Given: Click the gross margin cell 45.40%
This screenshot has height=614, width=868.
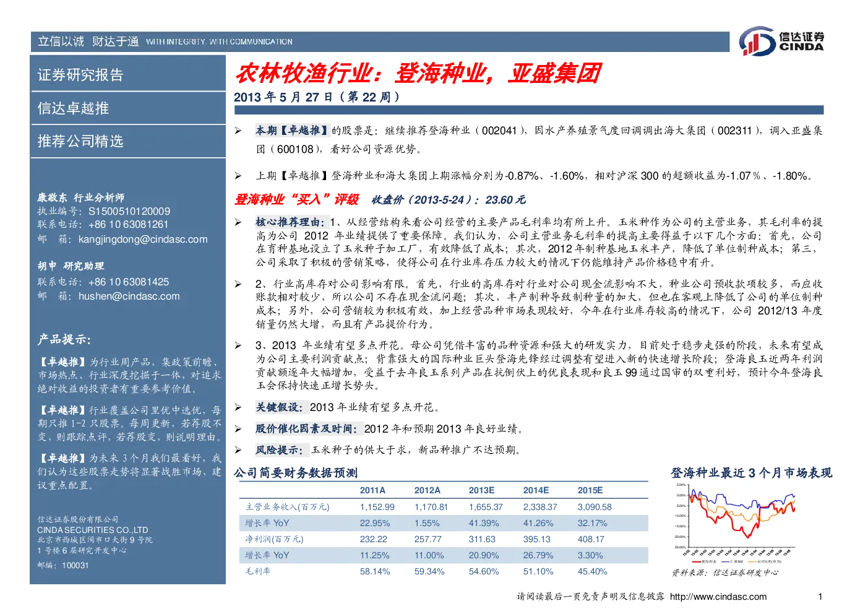Looking at the screenshot, I should (593, 571).
